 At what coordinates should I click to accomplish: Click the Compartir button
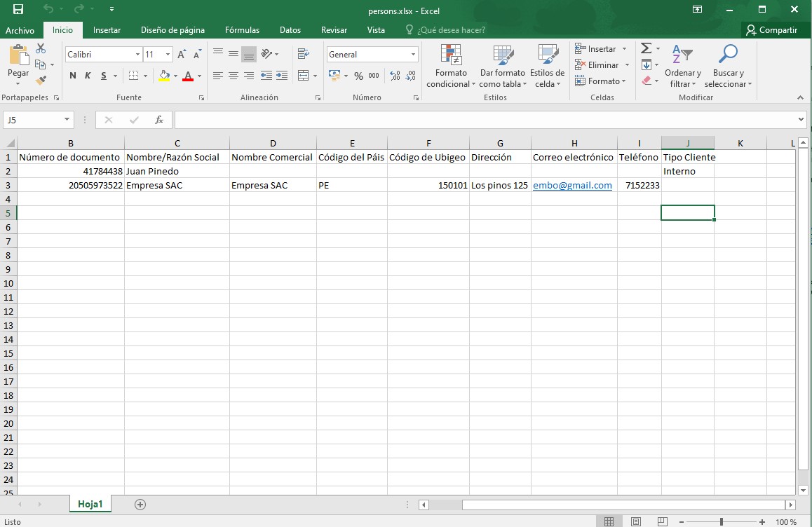(x=771, y=30)
